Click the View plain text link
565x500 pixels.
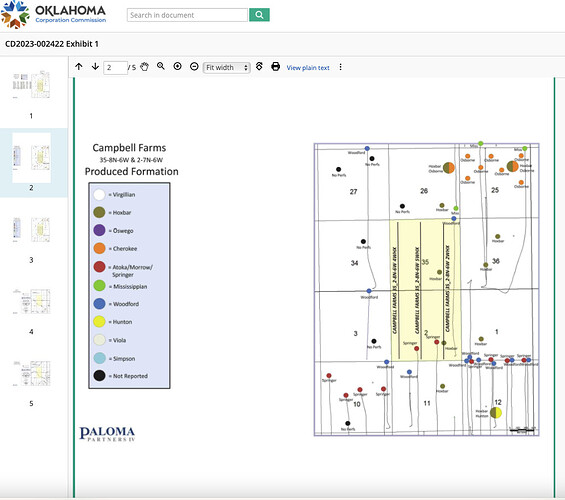308,68
